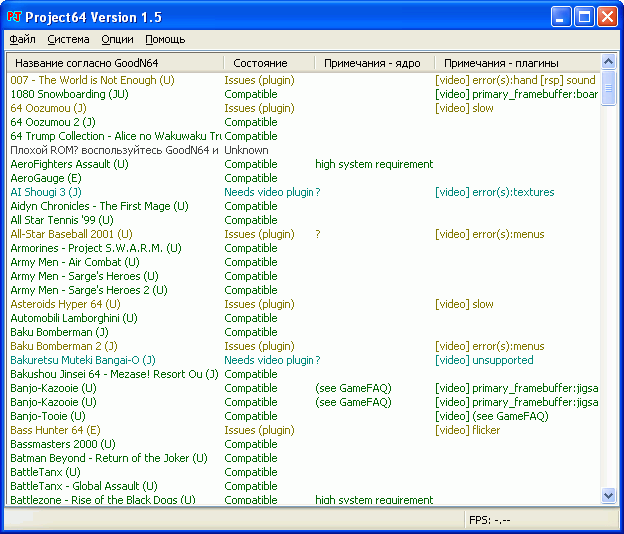Viewport: 624px width, 534px height.
Task: Select Army Men - Air Combat (U)
Action: pyautogui.click(x=75, y=262)
